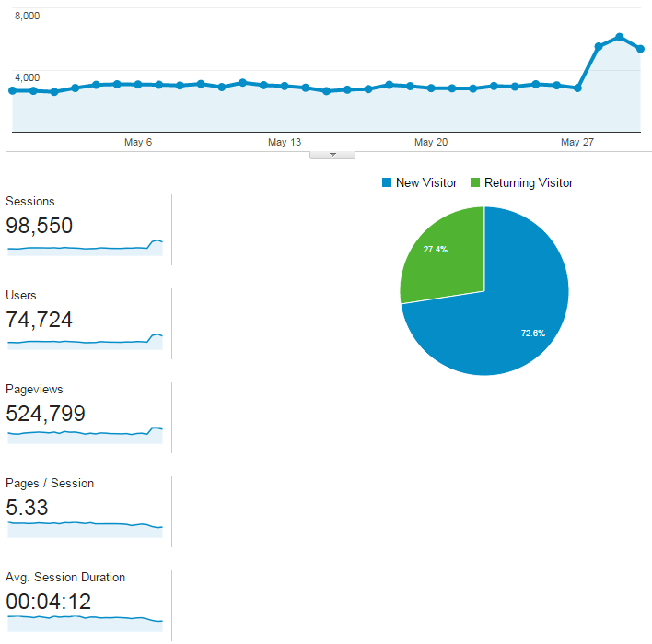This screenshot has height=644, width=652.
Task: Click the highest peak data point on chart
Action: point(620,37)
